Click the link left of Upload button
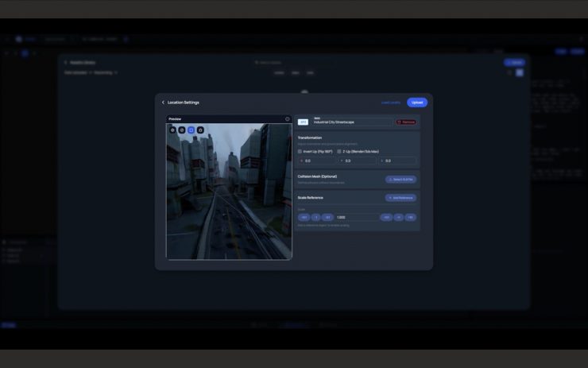588x368 pixels. click(x=390, y=103)
